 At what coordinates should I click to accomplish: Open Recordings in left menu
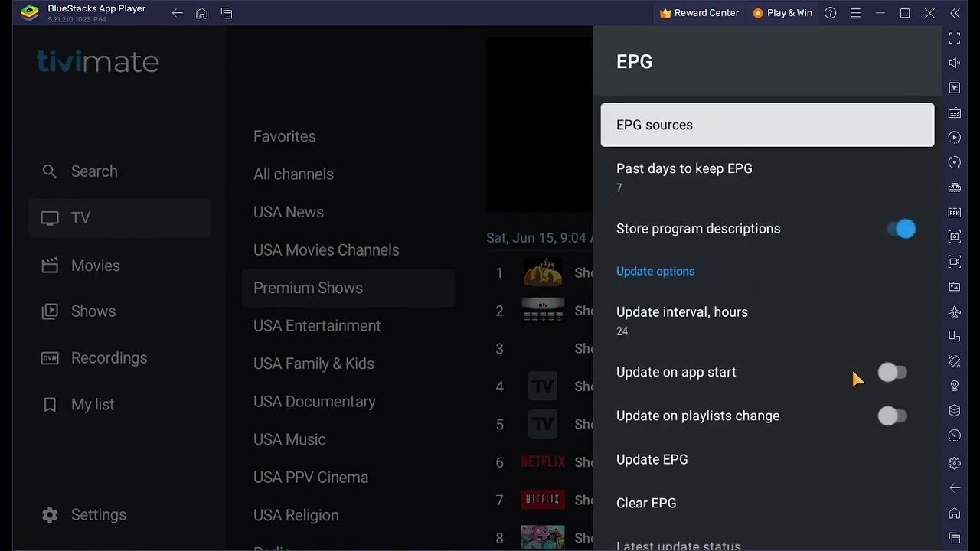109,358
